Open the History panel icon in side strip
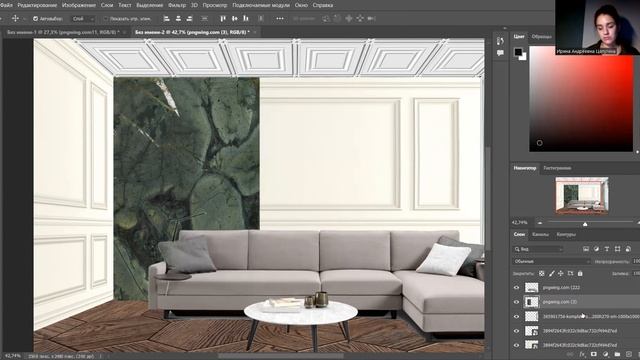640x360 pixels. point(500,41)
